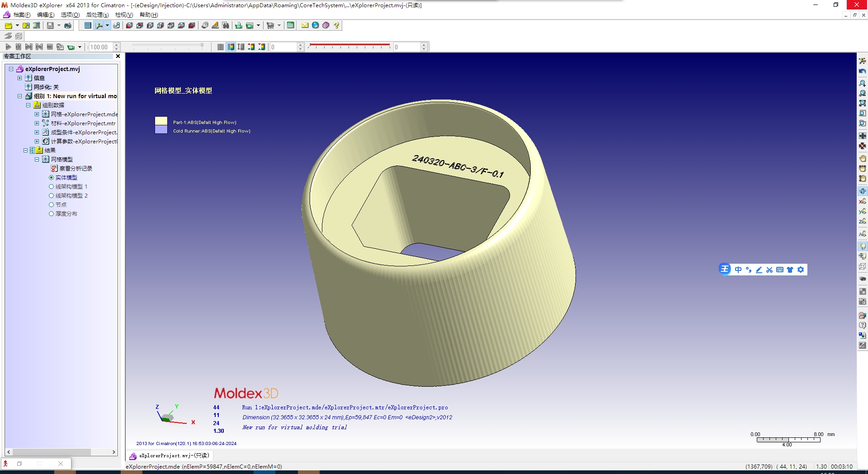Image resolution: width=868 pixels, height=474 pixels.
Task: Click the open project folder icon
Action: pos(9,26)
